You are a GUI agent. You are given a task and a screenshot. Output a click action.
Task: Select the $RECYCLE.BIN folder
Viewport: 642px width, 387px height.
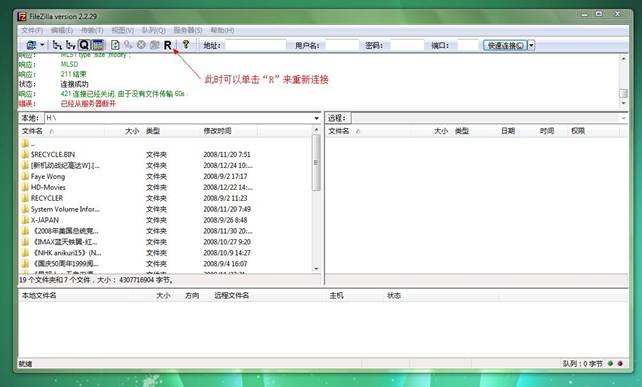(53, 154)
